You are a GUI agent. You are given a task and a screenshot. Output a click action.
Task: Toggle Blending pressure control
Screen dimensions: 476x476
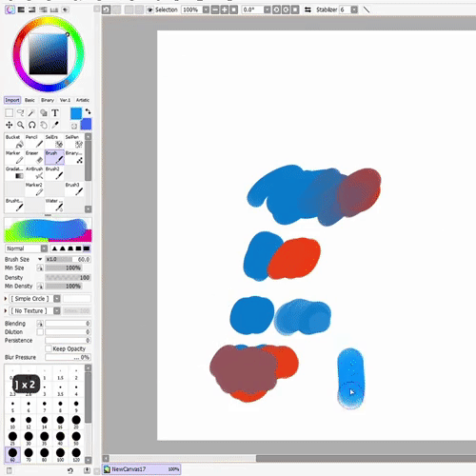click(40, 324)
